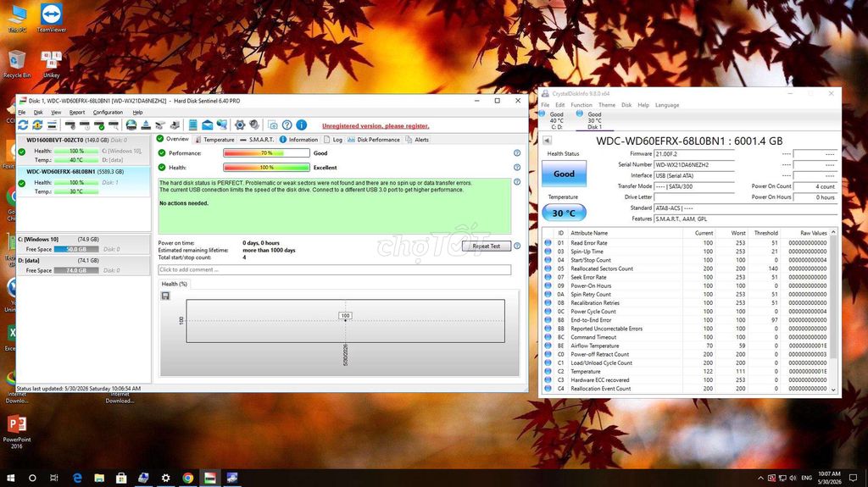Click the 'Click to add comment' field

[334, 269]
